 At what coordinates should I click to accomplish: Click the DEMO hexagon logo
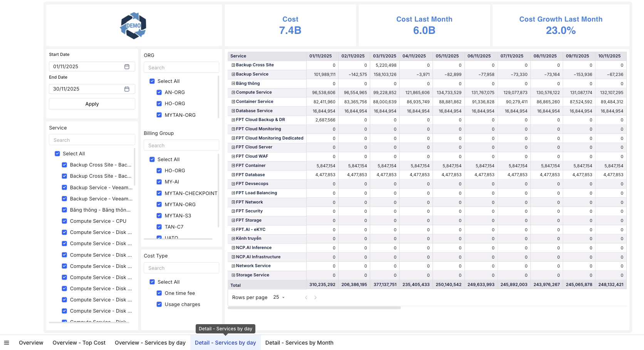click(x=133, y=25)
